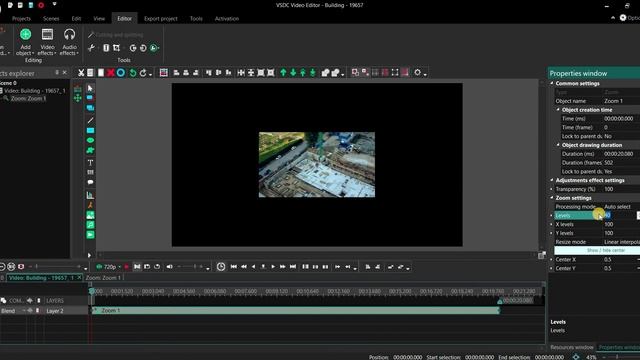Screen dimensions: 640x360
Task: Collapse the Adjustments effect settings section
Action: (x=552, y=180)
